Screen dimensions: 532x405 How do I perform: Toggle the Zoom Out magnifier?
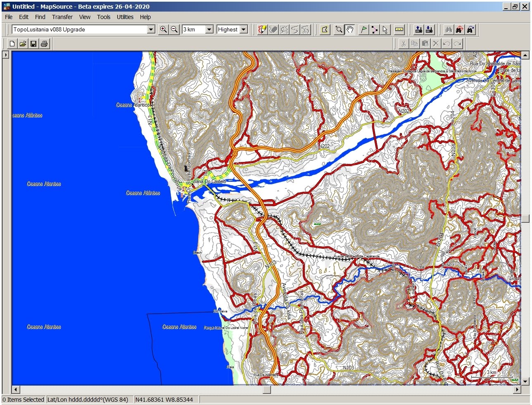tap(174, 29)
